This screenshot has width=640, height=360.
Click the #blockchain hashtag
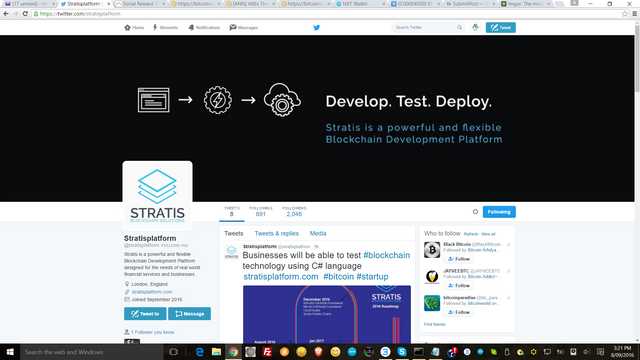click(x=387, y=255)
